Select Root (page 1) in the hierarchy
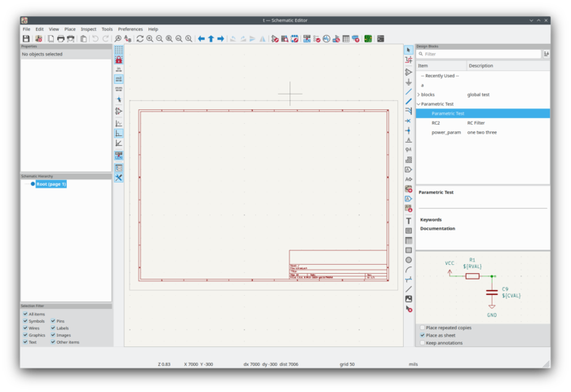This screenshot has width=571, height=392. tap(51, 184)
